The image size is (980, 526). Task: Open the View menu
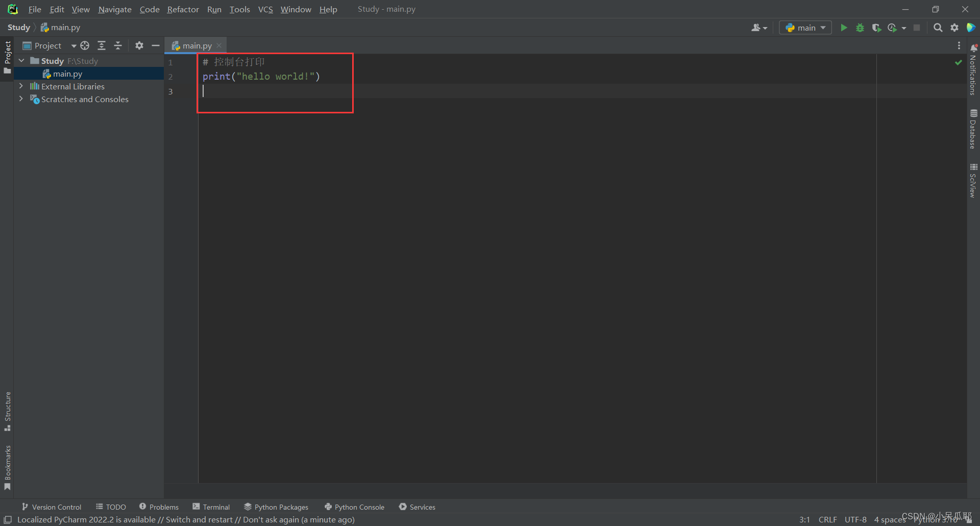click(81, 9)
